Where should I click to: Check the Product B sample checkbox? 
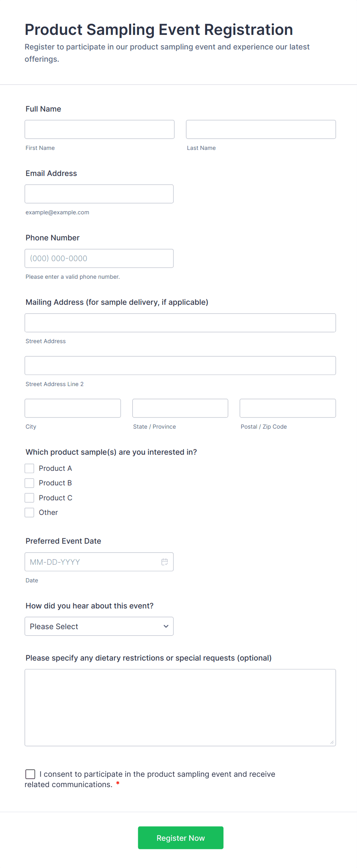(29, 483)
